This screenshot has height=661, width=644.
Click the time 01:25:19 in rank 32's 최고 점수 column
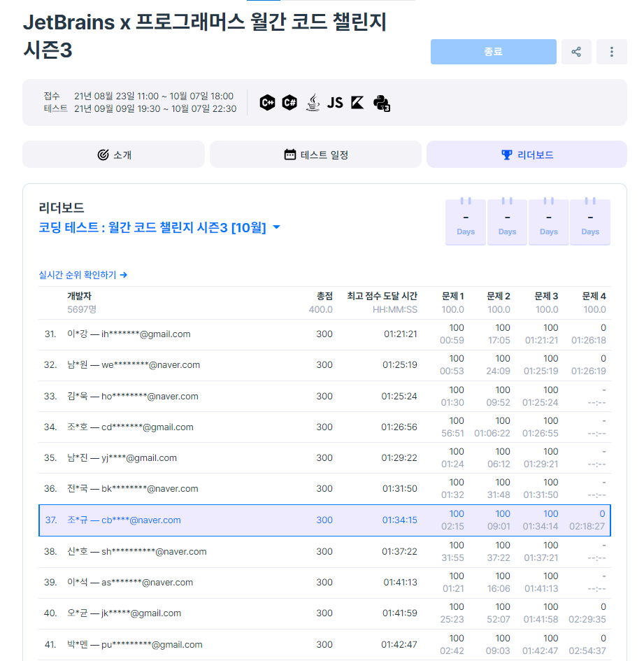[399, 365]
